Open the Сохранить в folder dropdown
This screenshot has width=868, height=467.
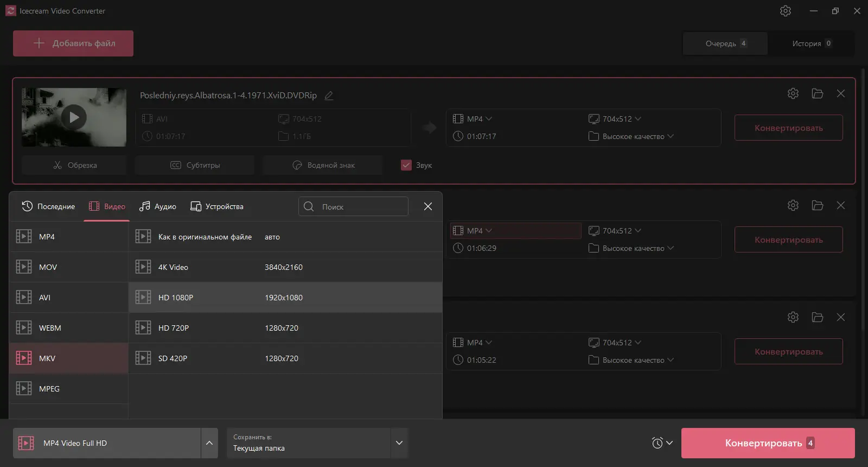(x=399, y=443)
